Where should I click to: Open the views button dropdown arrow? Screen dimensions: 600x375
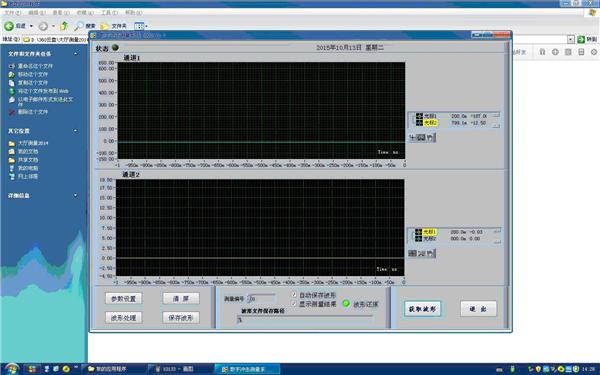tap(146, 26)
